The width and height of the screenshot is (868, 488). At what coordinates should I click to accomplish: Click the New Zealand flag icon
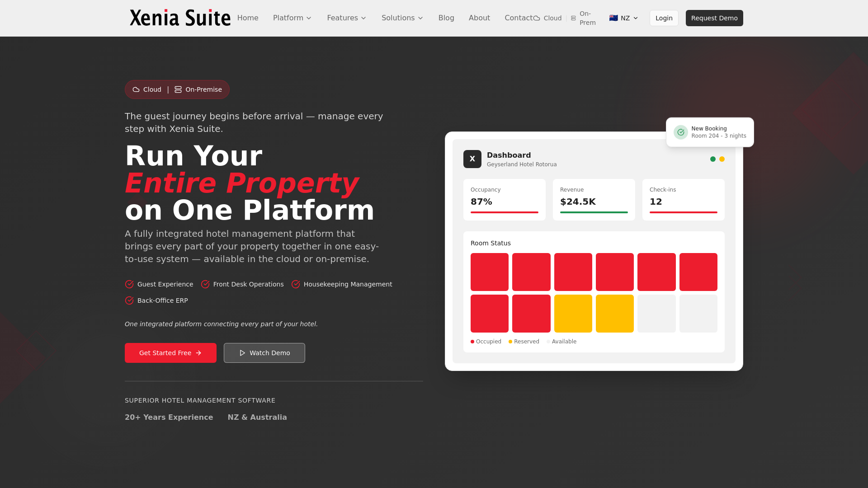(613, 18)
